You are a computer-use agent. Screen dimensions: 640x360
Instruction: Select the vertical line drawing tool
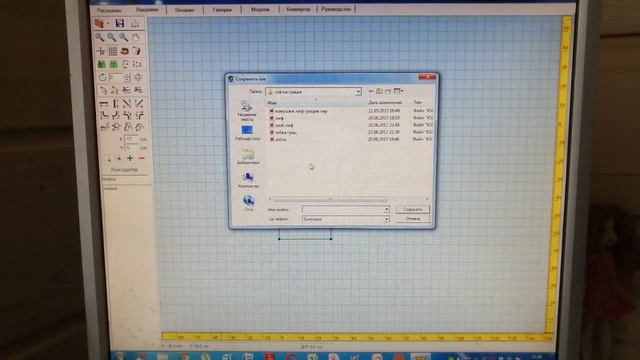(116, 103)
